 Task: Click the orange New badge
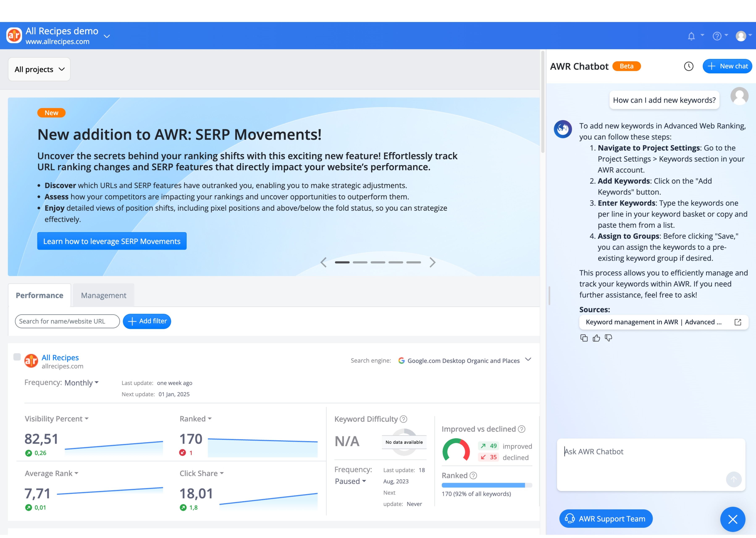(51, 113)
